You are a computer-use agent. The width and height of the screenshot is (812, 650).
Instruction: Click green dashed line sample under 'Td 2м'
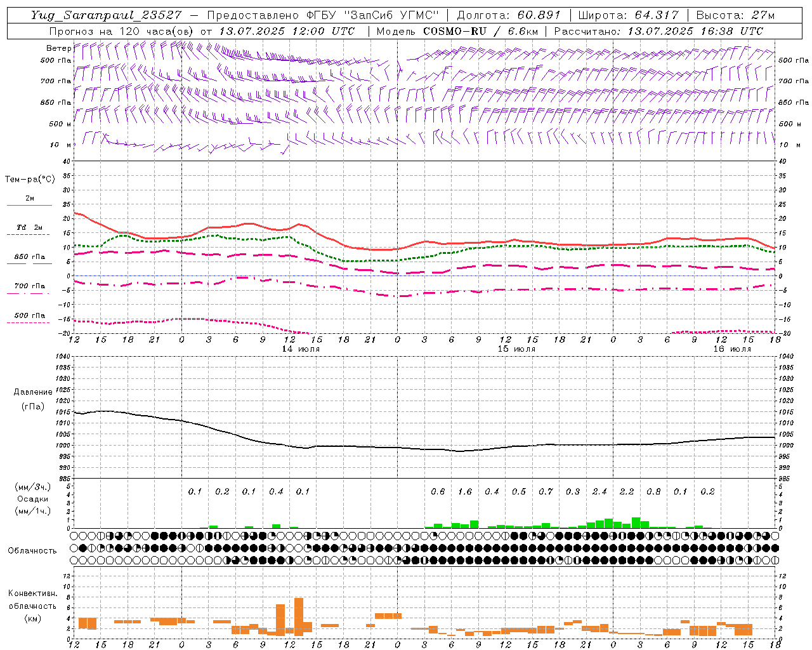pos(29,234)
